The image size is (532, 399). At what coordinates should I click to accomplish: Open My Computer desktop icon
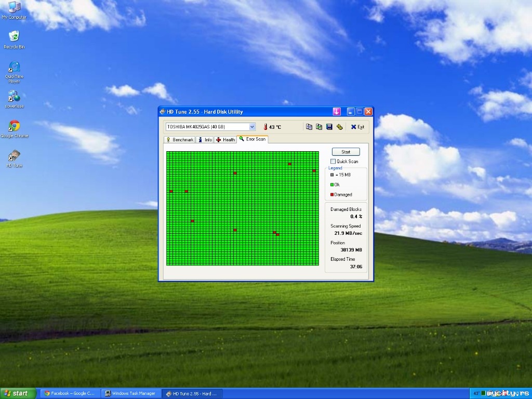coord(14,10)
